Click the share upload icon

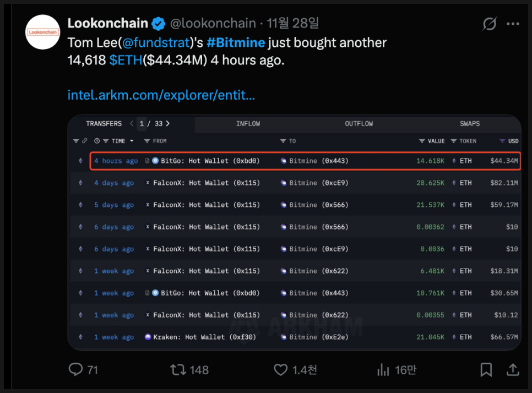512,369
